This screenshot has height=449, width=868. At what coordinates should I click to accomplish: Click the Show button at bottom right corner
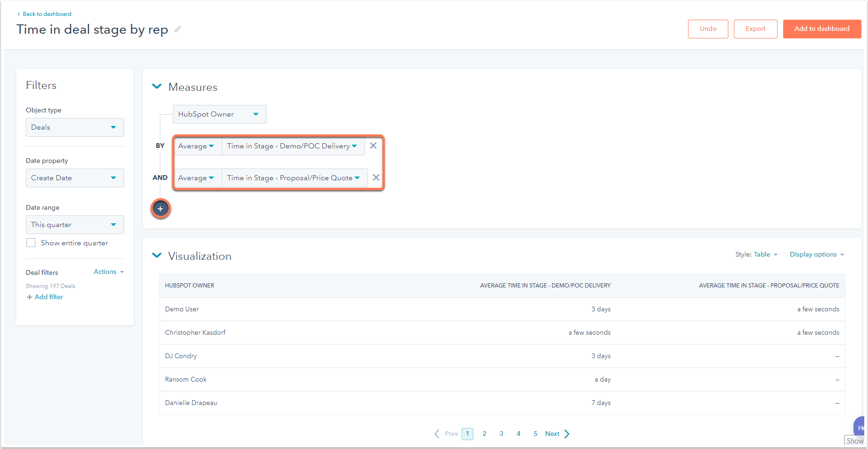coord(854,441)
